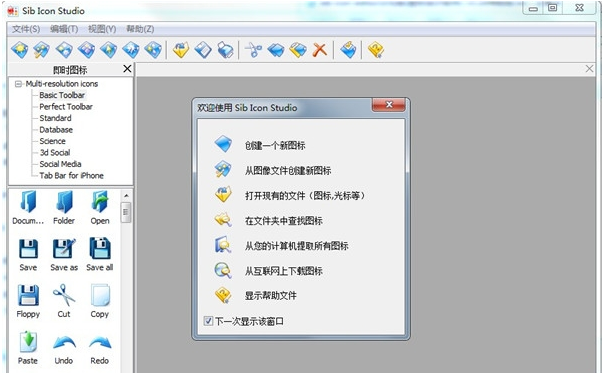Select Basic Toolbar in the tree
604x373 pixels.
pyautogui.click(x=62, y=95)
